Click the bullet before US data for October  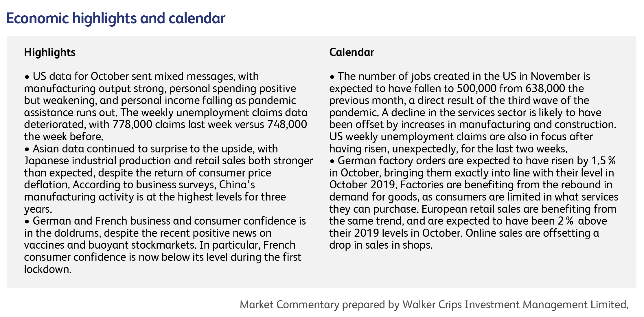click(x=27, y=77)
